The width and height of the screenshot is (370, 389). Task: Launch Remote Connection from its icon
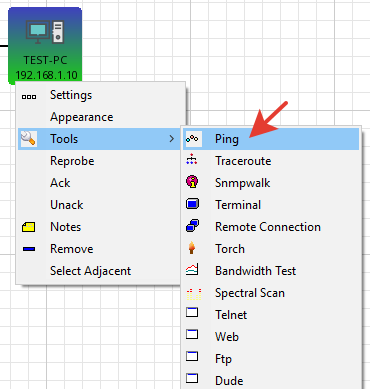192,226
